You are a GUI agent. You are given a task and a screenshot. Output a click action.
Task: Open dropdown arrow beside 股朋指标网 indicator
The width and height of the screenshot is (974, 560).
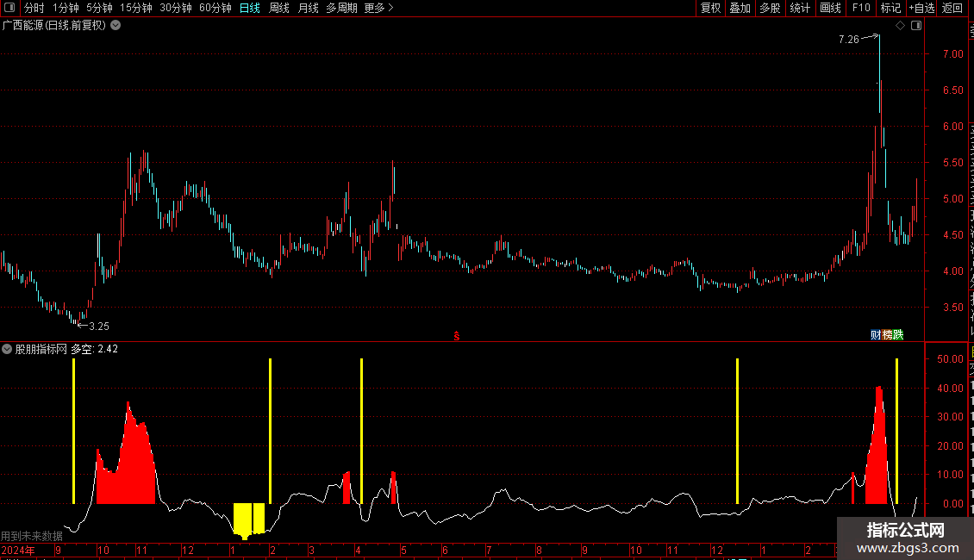pos(7,349)
